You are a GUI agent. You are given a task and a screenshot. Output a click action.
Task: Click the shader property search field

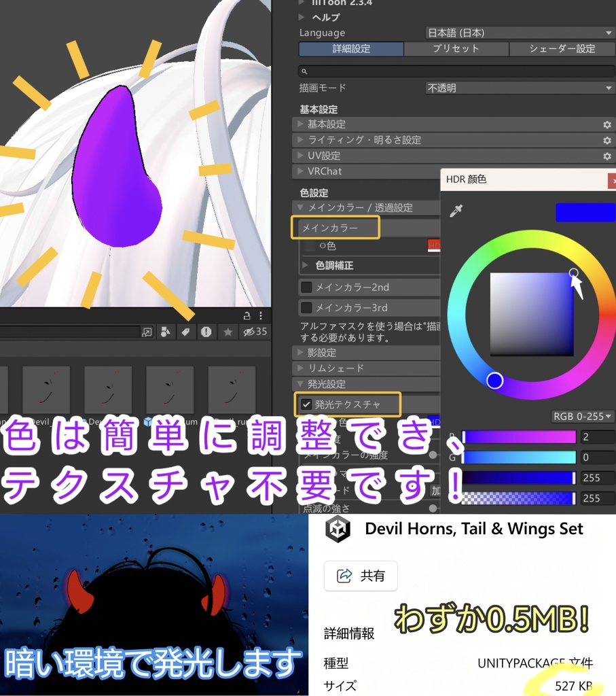(457, 71)
